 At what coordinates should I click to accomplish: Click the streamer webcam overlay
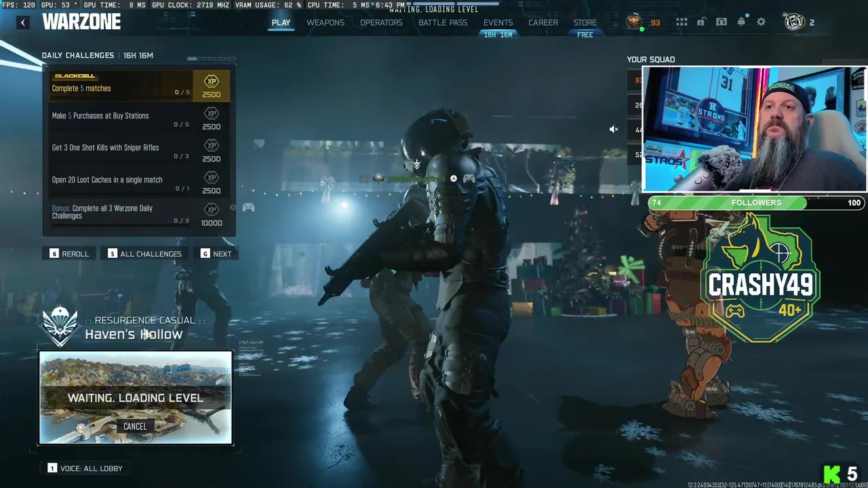[754, 129]
